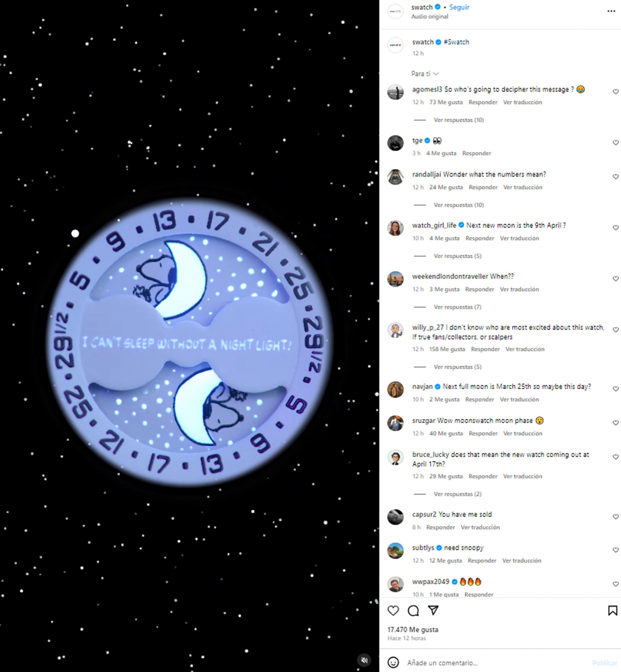Like agomesl3's comment with the heart
This screenshot has width=621, height=672.
(x=615, y=92)
